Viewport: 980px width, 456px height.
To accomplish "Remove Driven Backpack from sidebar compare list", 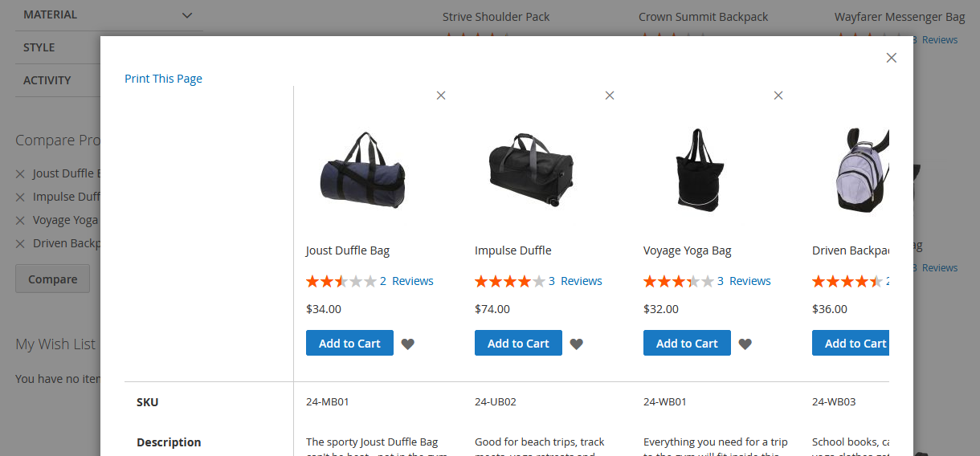I will pyautogui.click(x=21, y=243).
